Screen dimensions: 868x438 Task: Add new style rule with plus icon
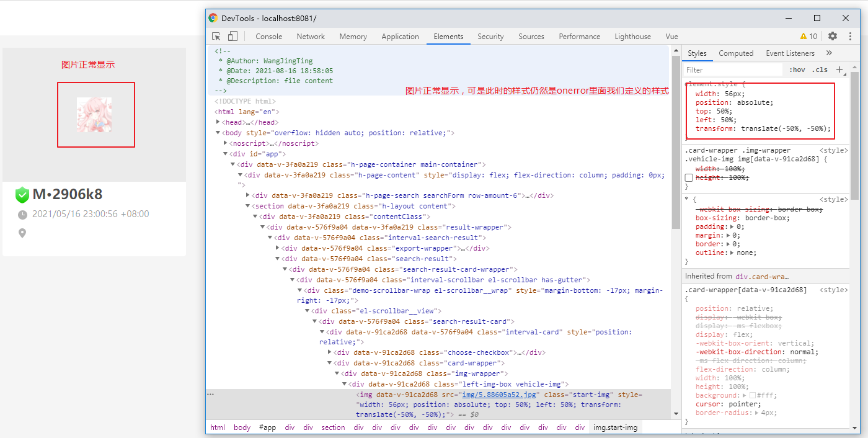[x=839, y=70]
